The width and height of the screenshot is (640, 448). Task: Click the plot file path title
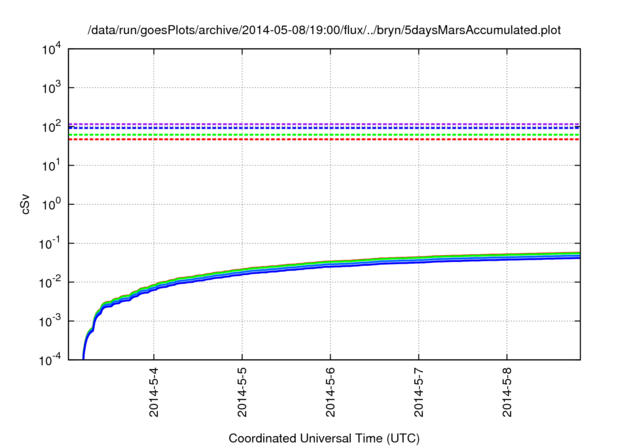coord(324,30)
